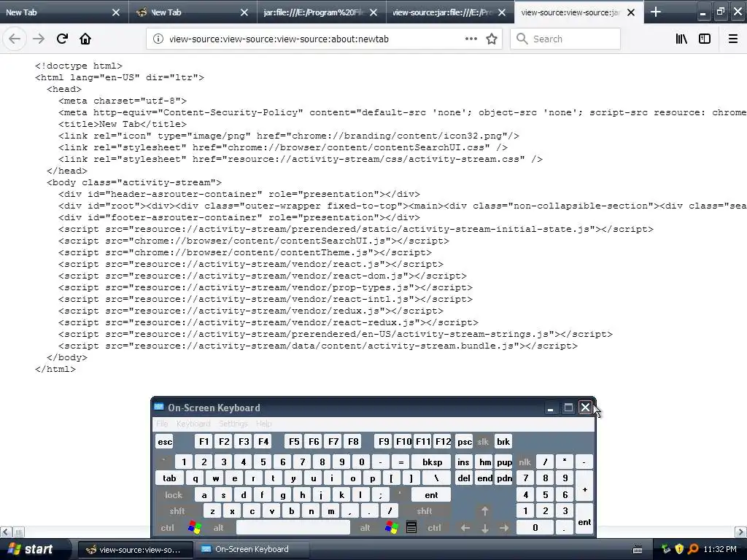Close the second New Tab tab

pyautogui.click(x=244, y=12)
